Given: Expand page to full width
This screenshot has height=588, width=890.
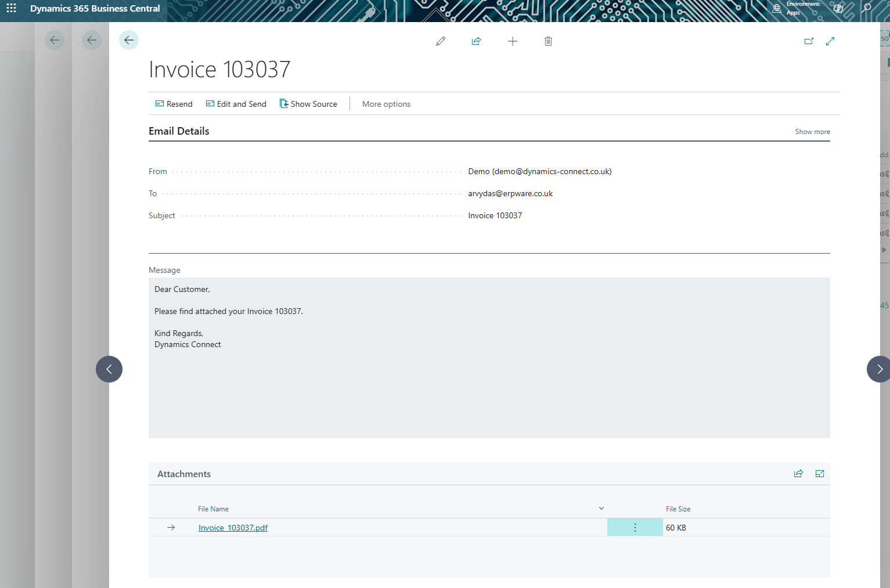Looking at the screenshot, I should [x=830, y=41].
